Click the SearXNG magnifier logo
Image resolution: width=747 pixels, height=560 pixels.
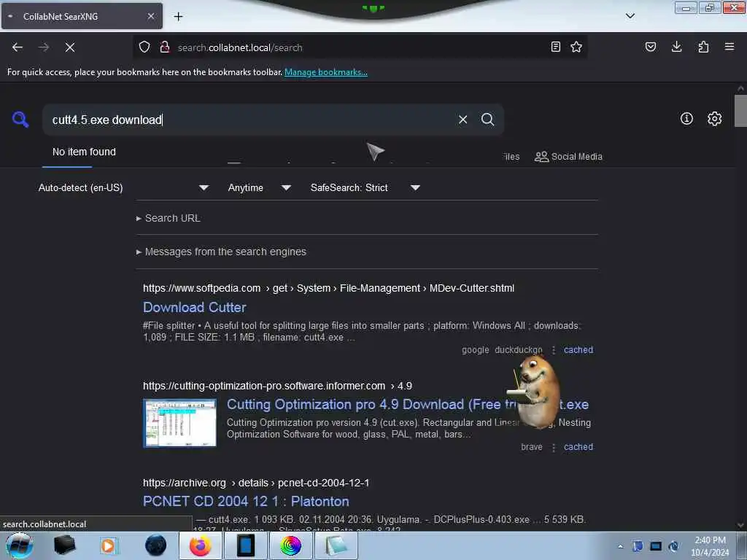(x=20, y=119)
